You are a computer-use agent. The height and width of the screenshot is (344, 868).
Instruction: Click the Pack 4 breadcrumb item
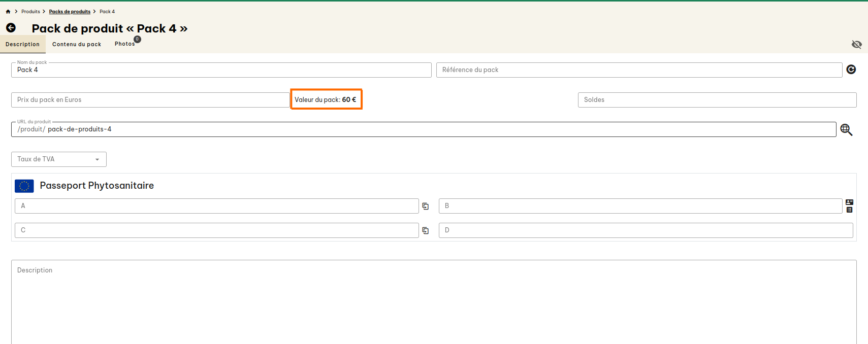pos(107,12)
